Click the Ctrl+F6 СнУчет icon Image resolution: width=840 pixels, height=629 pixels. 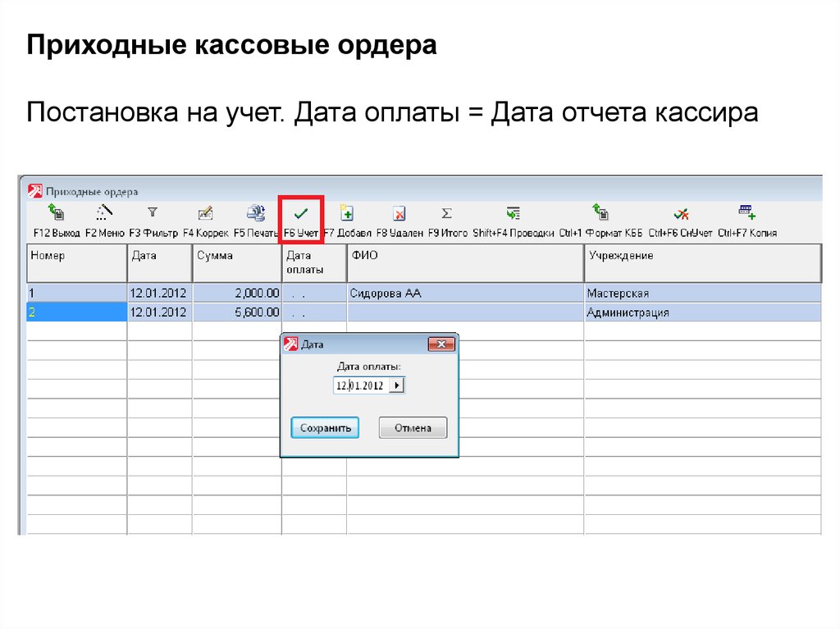[681, 214]
